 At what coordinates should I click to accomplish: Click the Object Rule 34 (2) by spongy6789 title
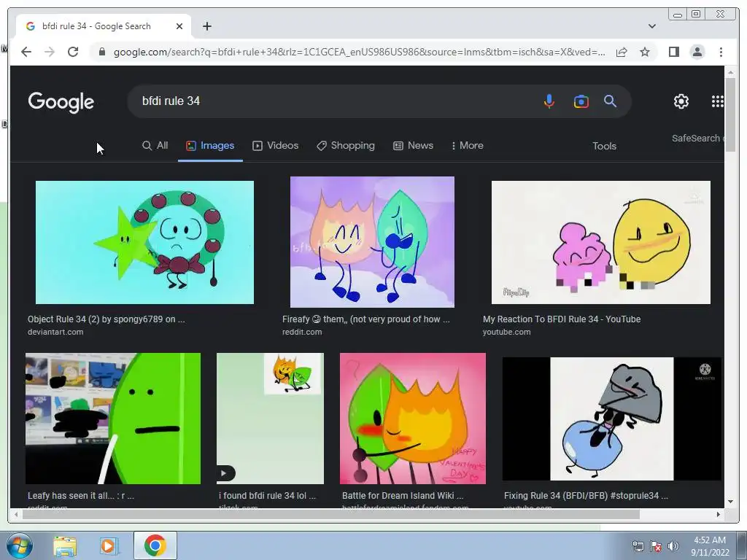tap(107, 319)
